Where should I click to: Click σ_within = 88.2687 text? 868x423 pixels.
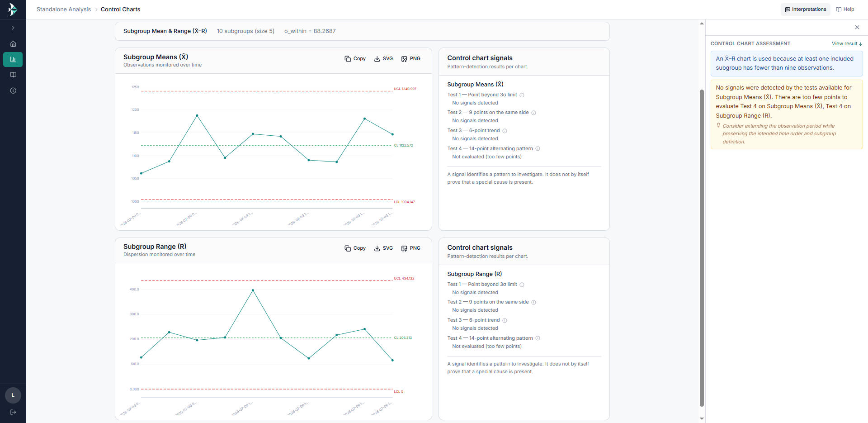click(310, 31)
